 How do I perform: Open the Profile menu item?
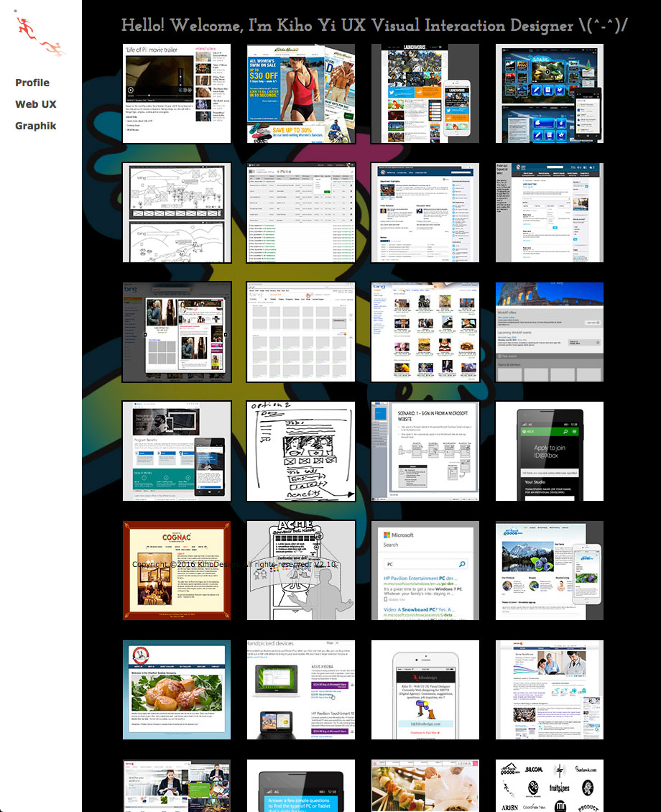click(x=32, y=83)
